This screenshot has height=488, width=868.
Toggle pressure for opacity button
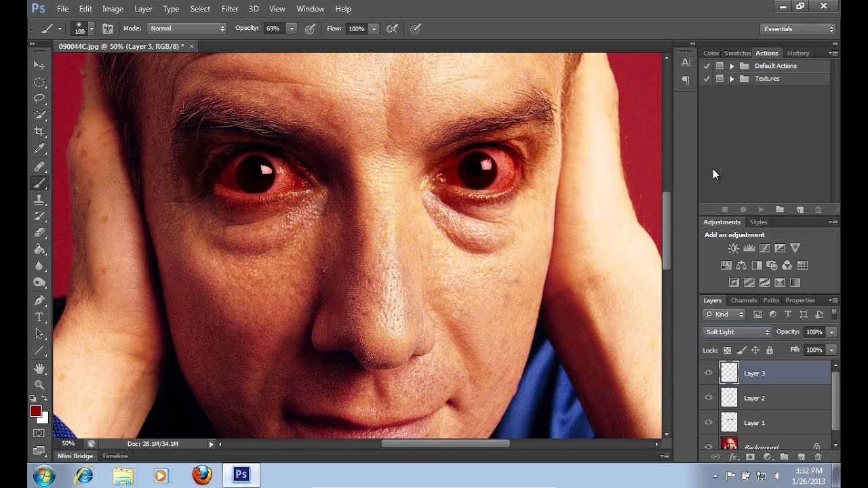click(x=310, y=28)
